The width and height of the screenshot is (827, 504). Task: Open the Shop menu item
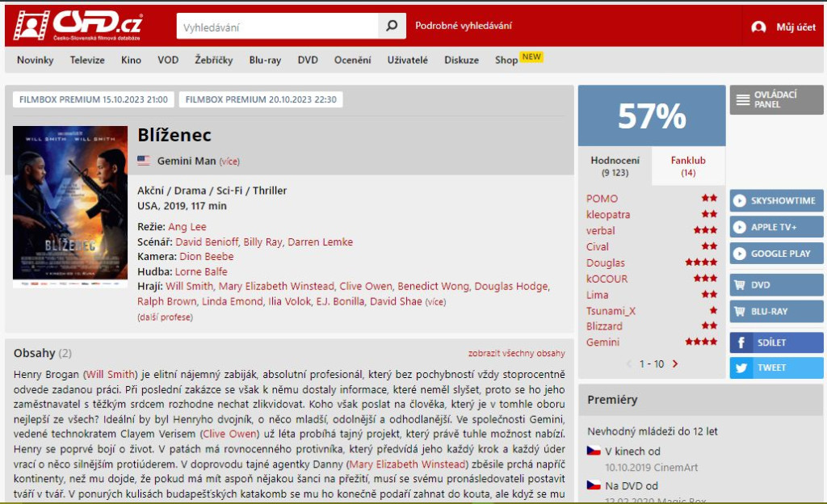(x=506, y=60)
